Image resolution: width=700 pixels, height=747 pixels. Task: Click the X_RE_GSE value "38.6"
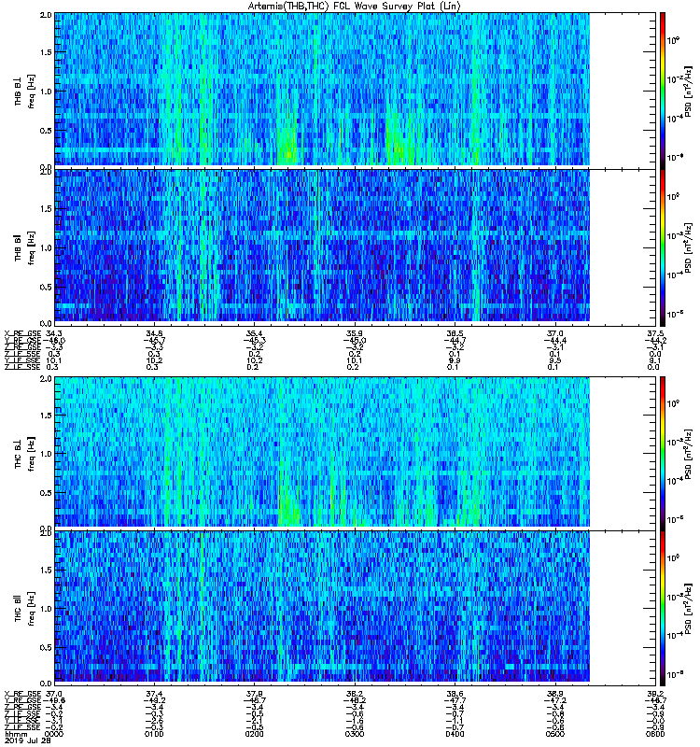coord(455,694)
